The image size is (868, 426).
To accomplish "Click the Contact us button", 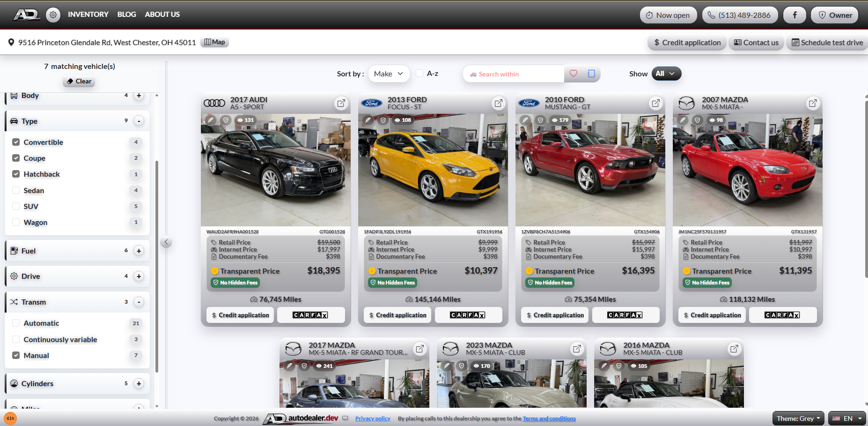I will click(756, 43).
